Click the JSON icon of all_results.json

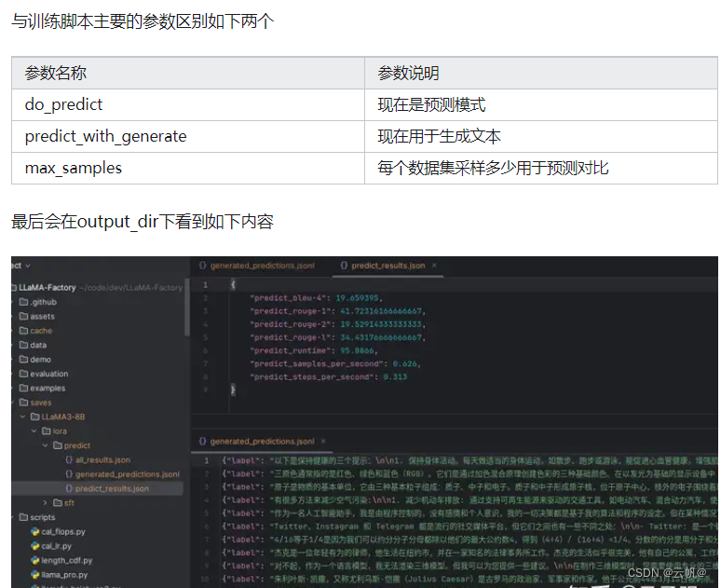pos(69,459)
